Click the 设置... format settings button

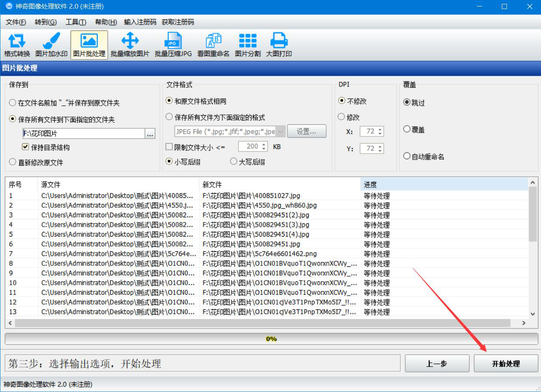coord(307,131)
